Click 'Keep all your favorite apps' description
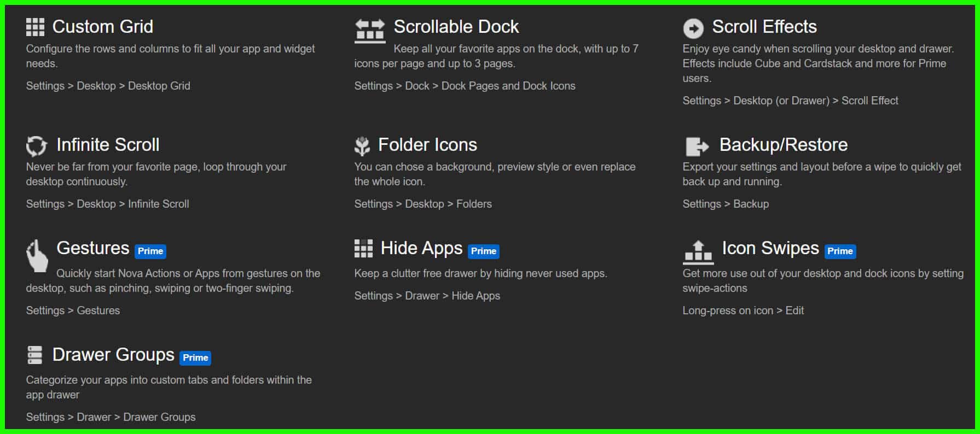This screenshot has height=434, width=980. 496,56
